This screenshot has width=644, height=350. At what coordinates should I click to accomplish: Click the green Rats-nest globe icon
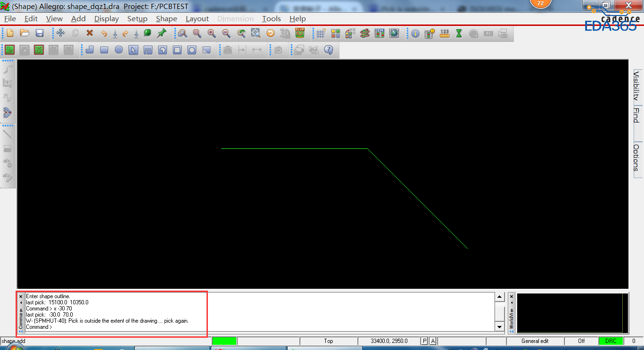coord(147,33)
